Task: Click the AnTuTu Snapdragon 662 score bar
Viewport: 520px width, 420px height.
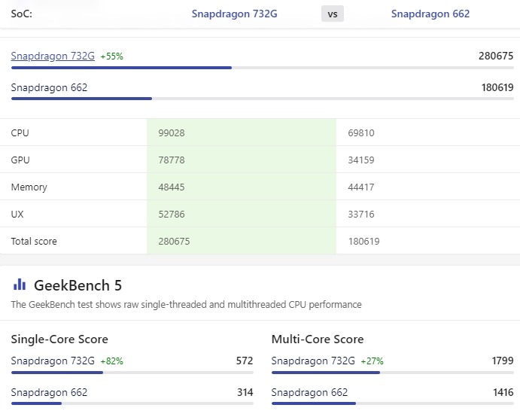Action: 263,99
